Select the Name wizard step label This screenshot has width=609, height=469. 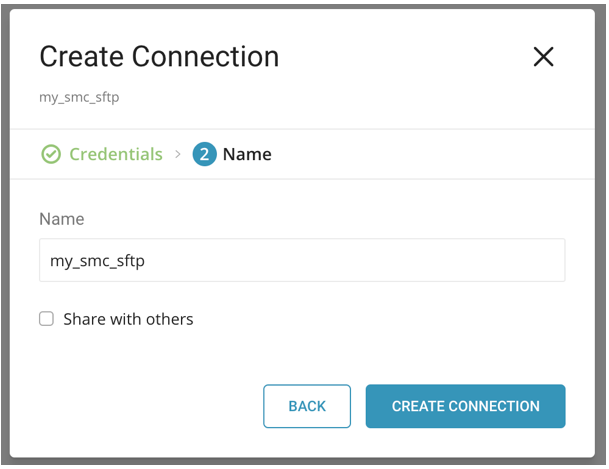[247, 154]
